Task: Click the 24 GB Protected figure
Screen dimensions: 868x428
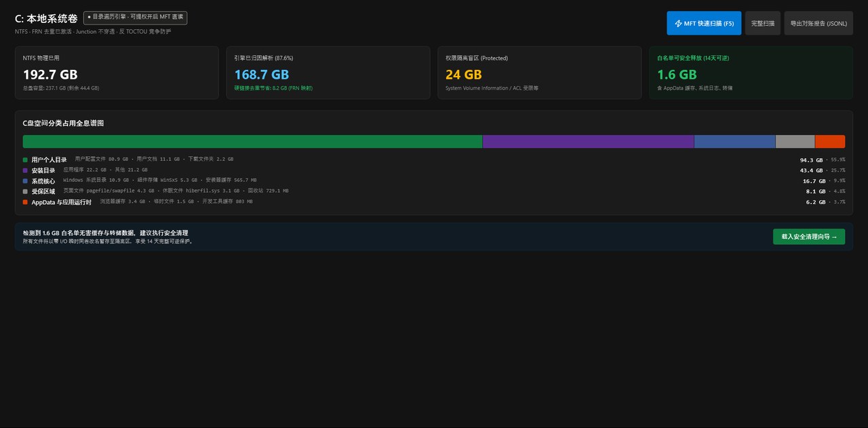Action: pyautogui.click(x=464, y=75)
